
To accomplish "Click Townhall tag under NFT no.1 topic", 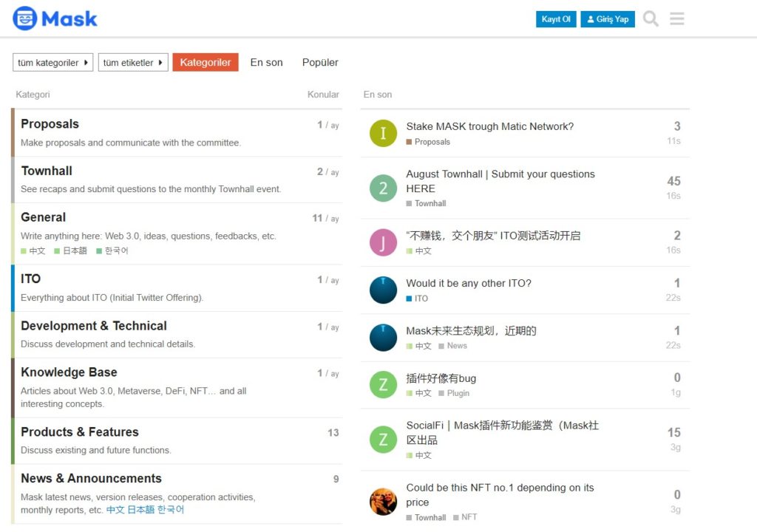I will tap(427, 517).
